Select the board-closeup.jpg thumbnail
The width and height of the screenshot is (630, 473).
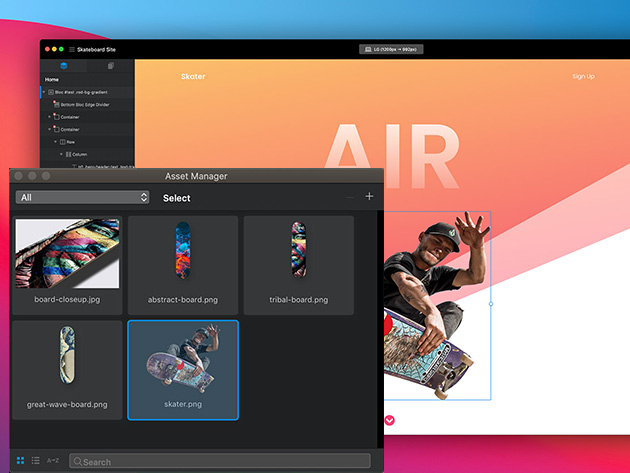(67, 254)
